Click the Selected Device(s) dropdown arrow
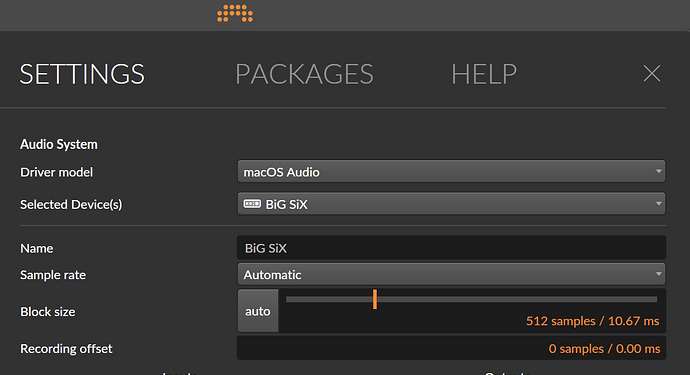Viewport: 690px width, 375px height. 658,203
